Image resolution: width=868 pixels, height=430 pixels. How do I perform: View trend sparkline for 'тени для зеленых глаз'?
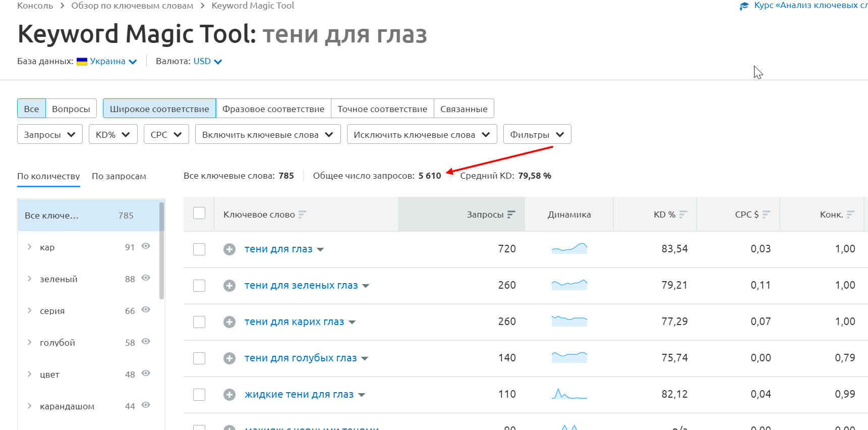click(569, 285)
